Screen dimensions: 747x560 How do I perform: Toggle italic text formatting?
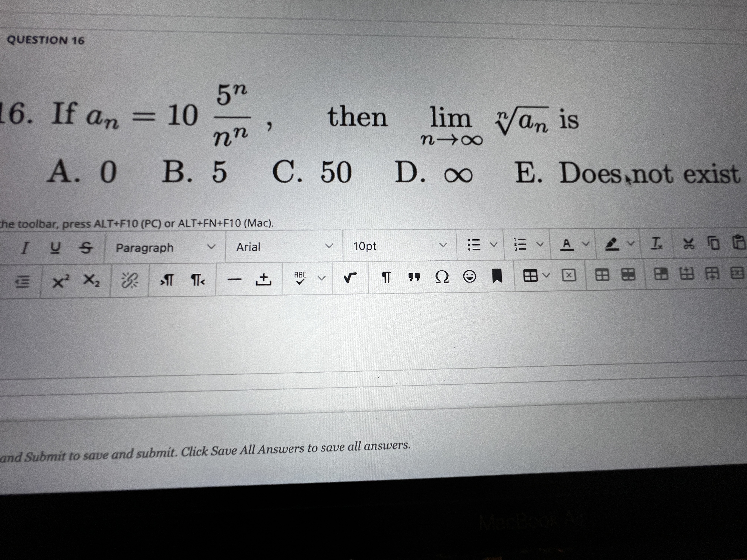point(25,248)
